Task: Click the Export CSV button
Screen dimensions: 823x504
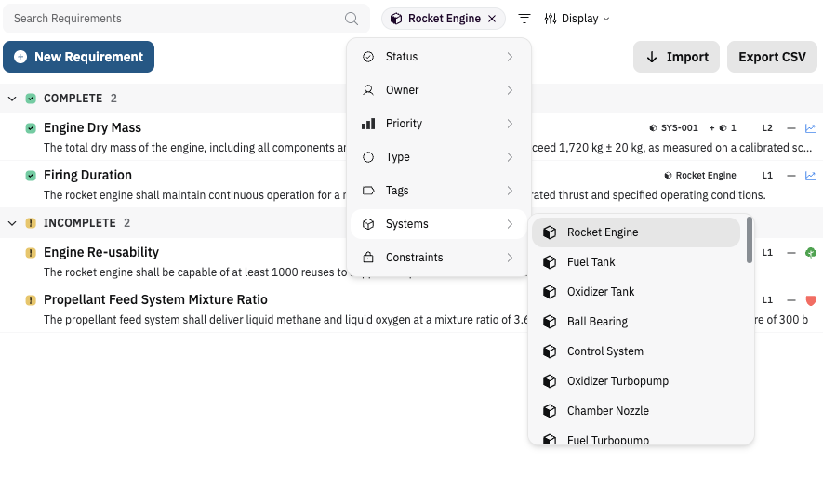Action: click(x=772, y=57)
